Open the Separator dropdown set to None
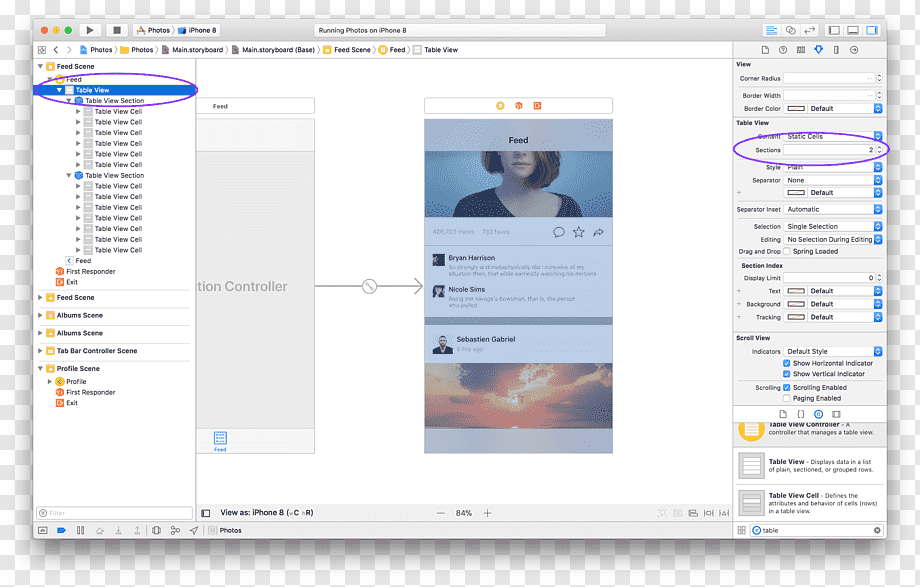The image size is (920, 587). pyautogui.click(x=833, y=180)
